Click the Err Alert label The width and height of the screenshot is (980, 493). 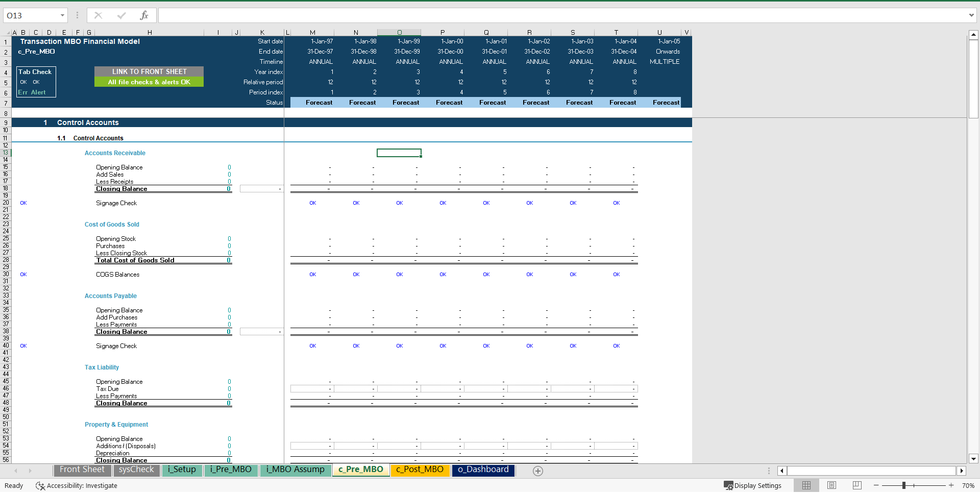(x=32, y=92)
